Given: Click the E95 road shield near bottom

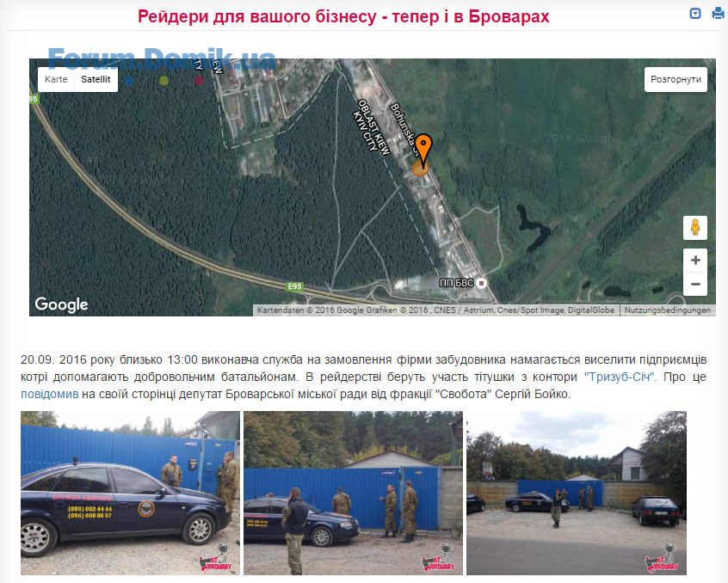Looking at the screenshot, I should (x=295, y=286).
